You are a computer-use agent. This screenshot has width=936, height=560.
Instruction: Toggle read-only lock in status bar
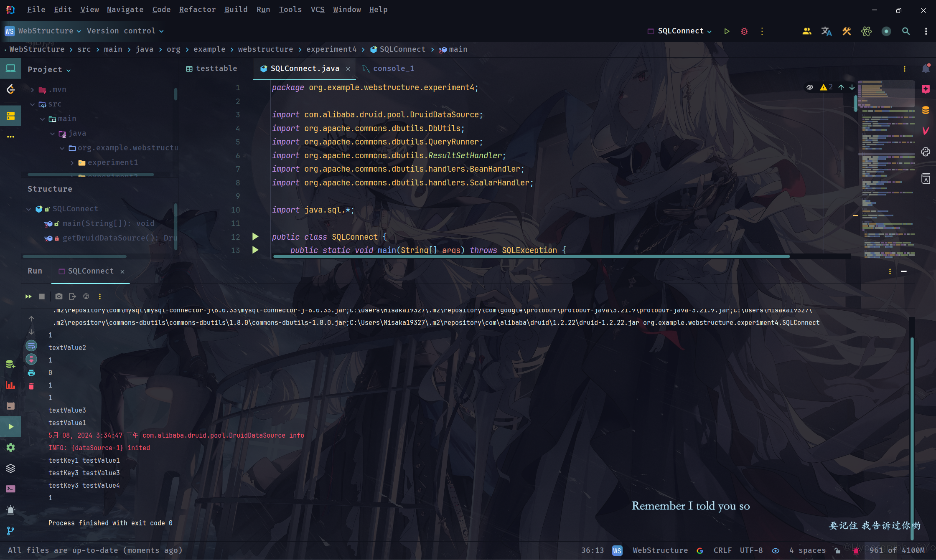pos(837,551)
